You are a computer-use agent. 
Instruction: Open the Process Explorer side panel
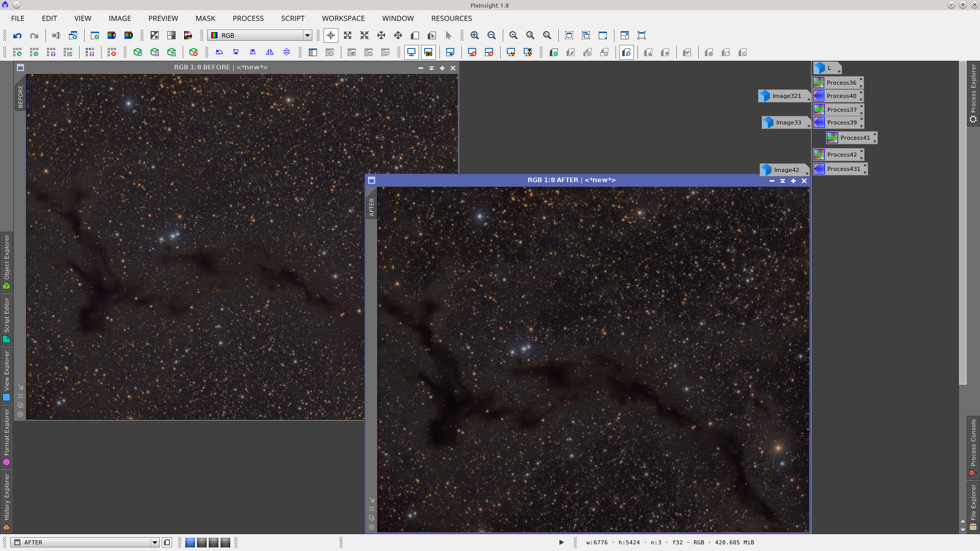point(973,93)
